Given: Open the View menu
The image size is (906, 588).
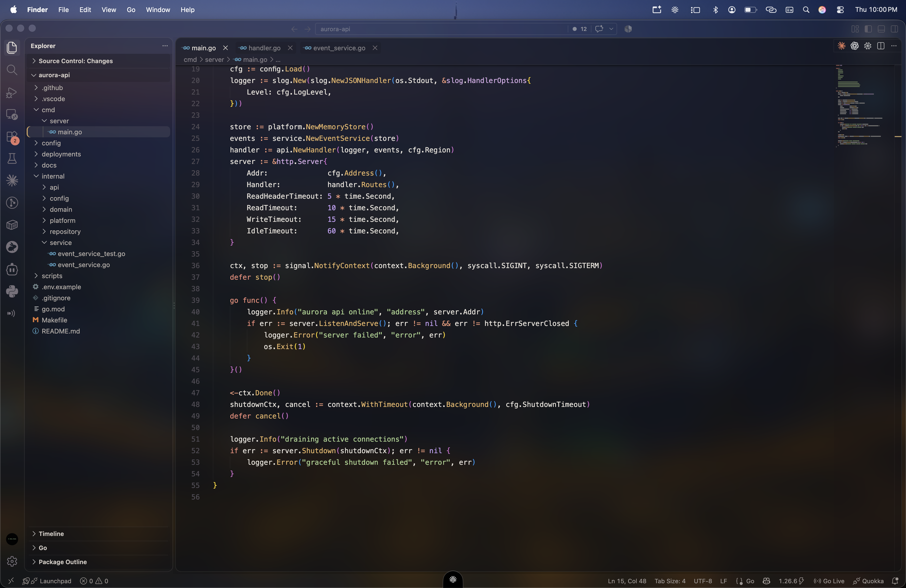Looking at the screenshot, I should click(108, 10).
